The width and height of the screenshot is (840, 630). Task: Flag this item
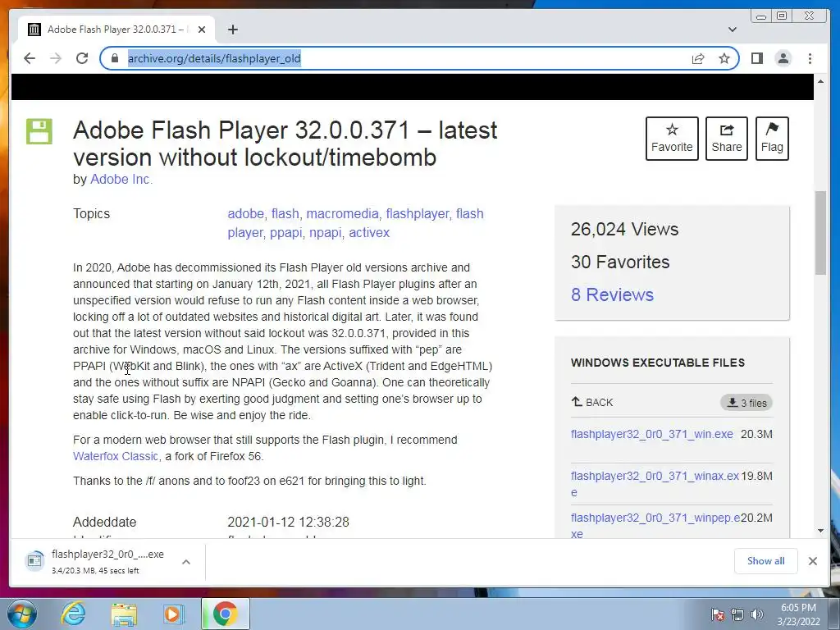(x=772, y=138)
